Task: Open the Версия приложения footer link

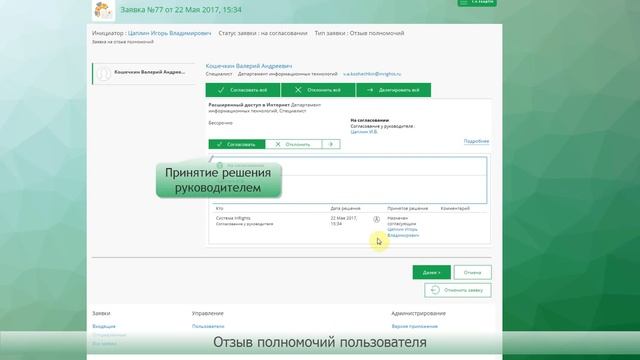Action: tap(414, 326)
